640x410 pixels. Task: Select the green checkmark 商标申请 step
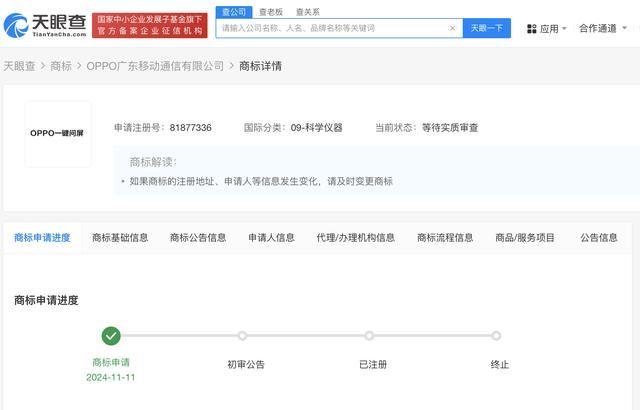[111, 336]
